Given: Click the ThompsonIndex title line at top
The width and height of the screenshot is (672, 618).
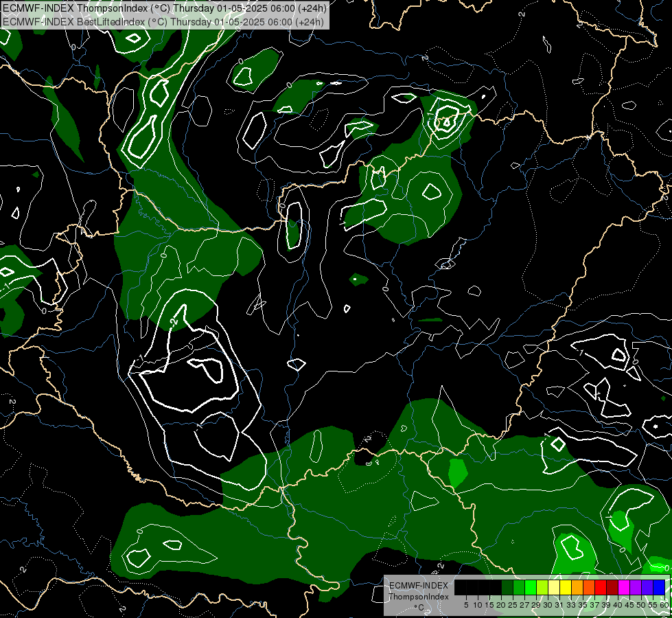Looking at the screenshot, I should 164,8.
